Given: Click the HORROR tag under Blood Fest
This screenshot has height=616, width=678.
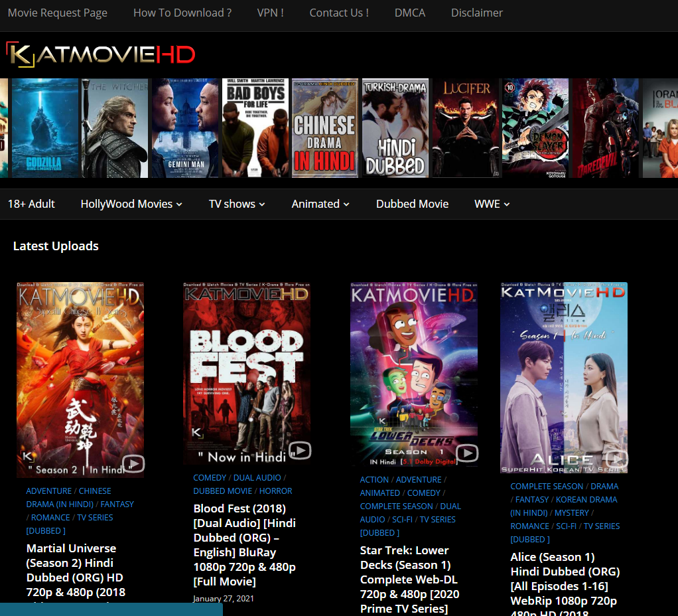Looking at the screenshot, I should point(276,491).
